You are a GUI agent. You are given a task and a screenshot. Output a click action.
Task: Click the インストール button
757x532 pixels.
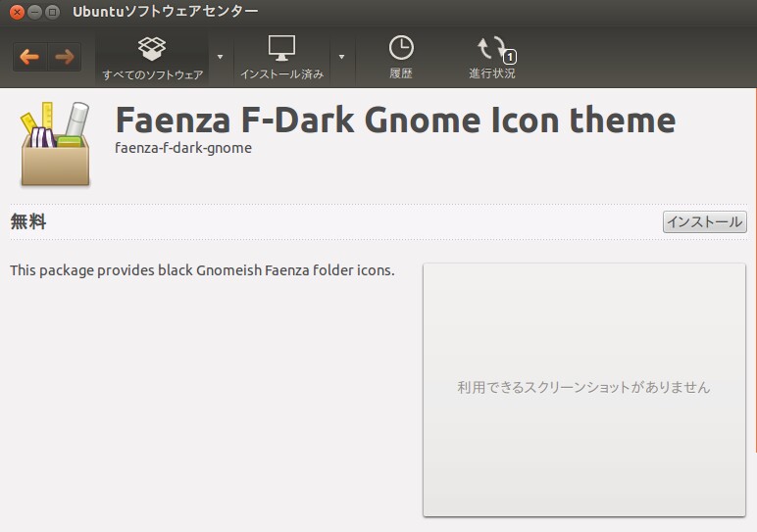coord(704,221)
